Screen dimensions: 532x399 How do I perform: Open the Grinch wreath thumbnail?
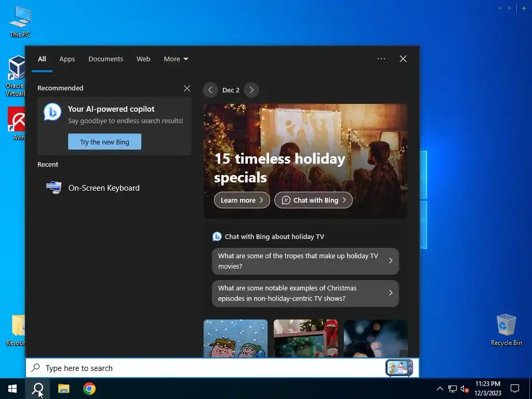click(305, 338)
